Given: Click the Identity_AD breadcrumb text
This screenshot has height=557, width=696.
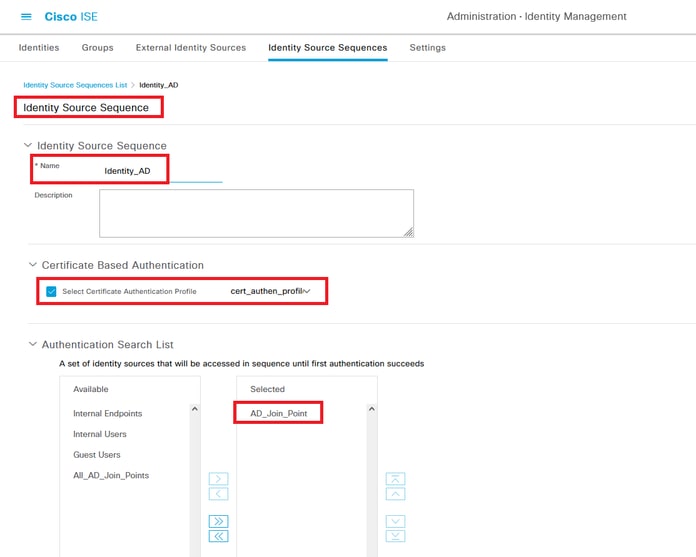Looking at the screenshot, I should pos(158,85).
